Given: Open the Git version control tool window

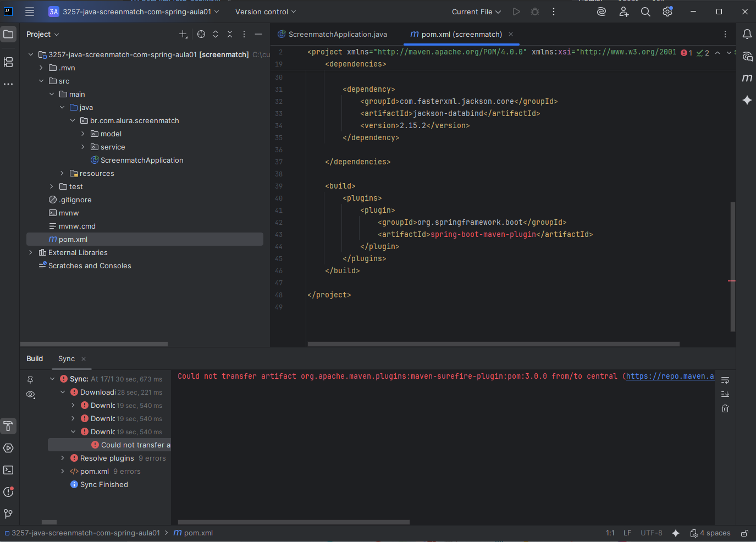Looking at the screenshot, I should [x=8, y=513].
